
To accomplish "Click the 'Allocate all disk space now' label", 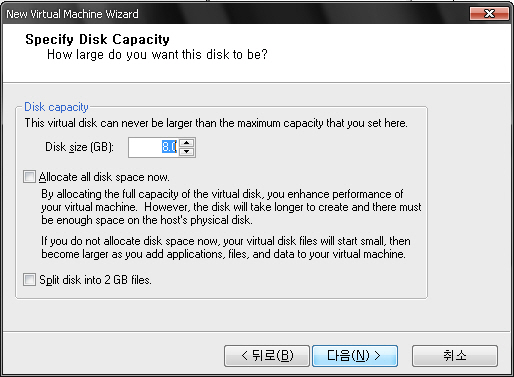I will pyautogui.click(x=104, y=177).
